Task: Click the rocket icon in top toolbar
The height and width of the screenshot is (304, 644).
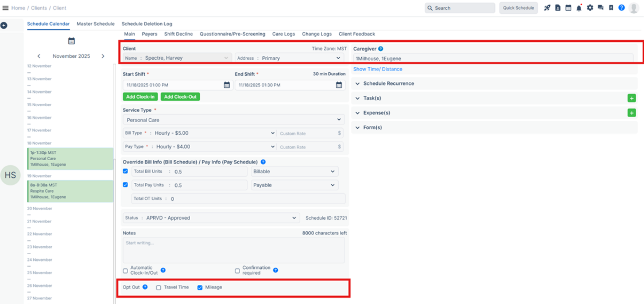Action: coord(547,8)
